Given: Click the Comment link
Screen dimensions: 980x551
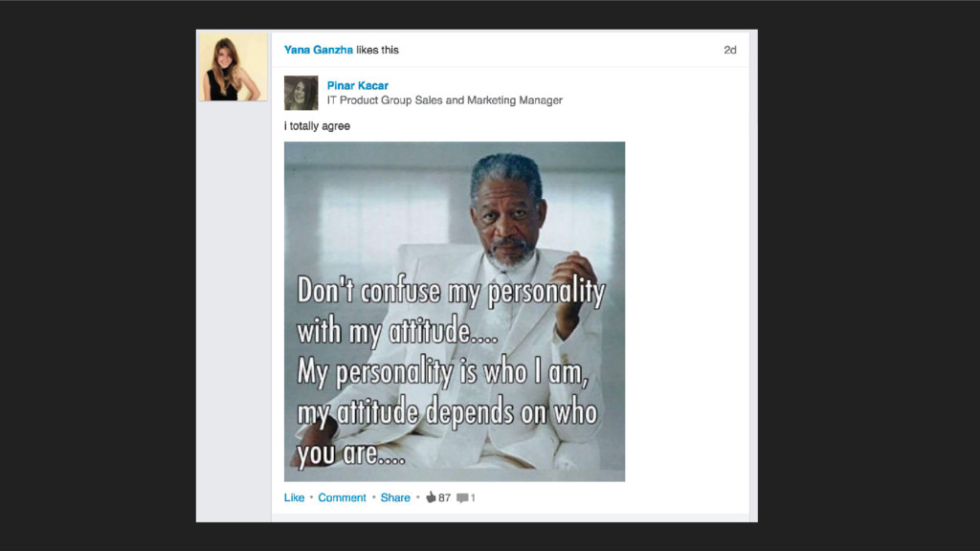Looking at the screenshot, I should point(342,497).
